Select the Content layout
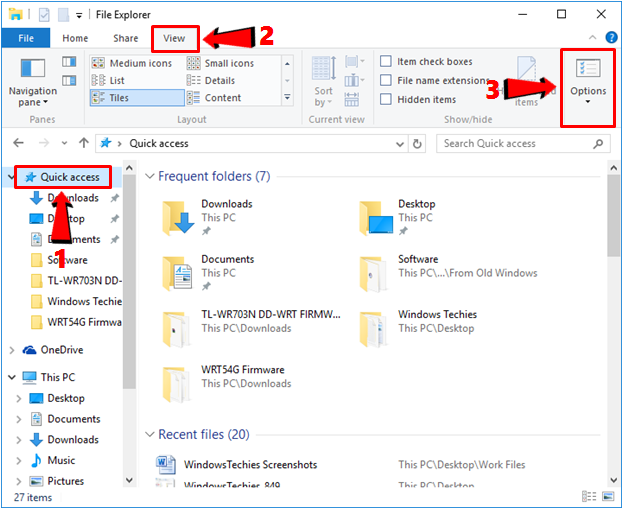The height and width of the screenshot is (509, 623). 214,98
